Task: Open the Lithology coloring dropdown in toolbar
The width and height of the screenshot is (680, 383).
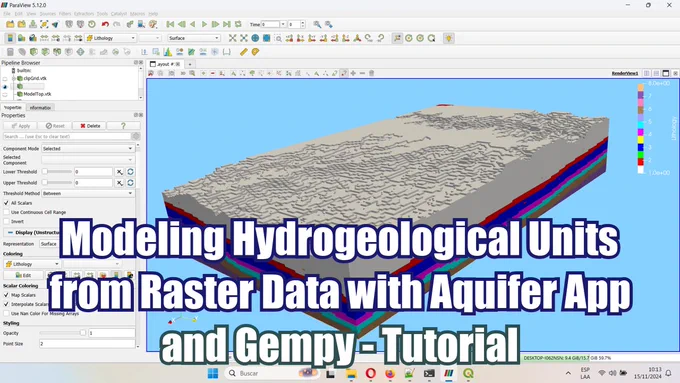Action: tap(111, 38)
